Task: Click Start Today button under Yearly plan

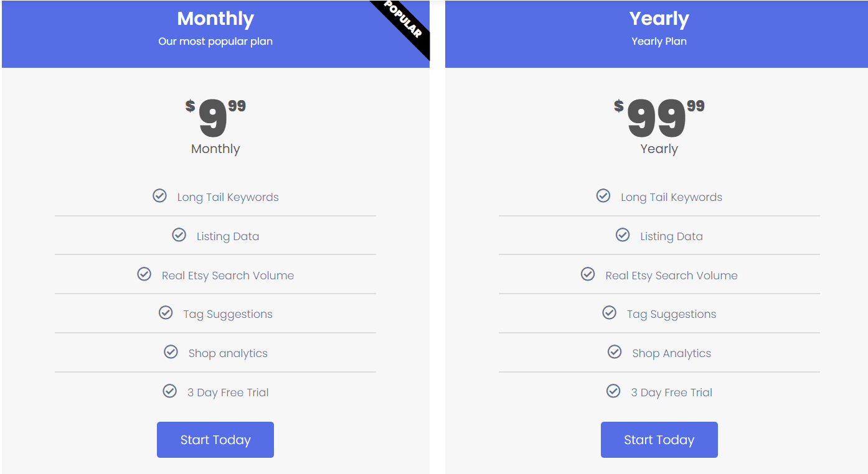Action: [659, 440]
